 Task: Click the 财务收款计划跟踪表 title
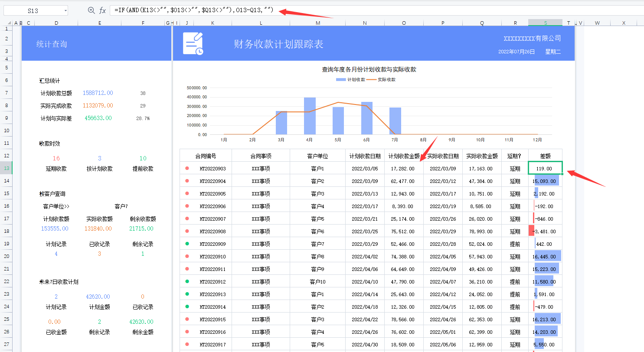(x=278, y=44)
